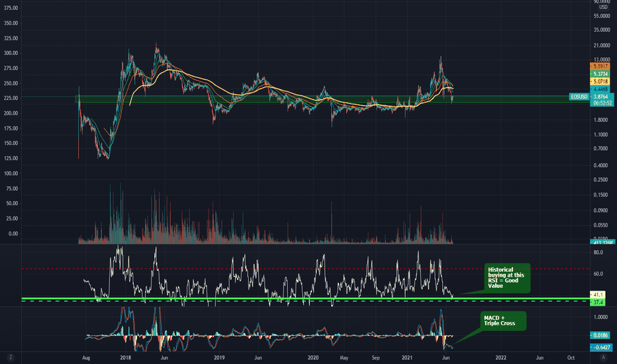Select the red dashed RSI overbought line
This screenshot has height=364, width=617.
pos(305,269)
